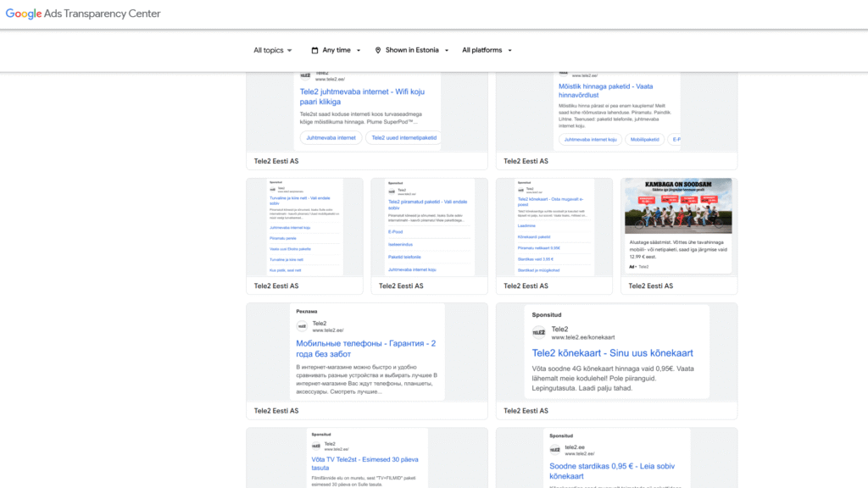Viewport: 868px width, 488px height.
Task: Click the location pin icon
Action: 377,50
